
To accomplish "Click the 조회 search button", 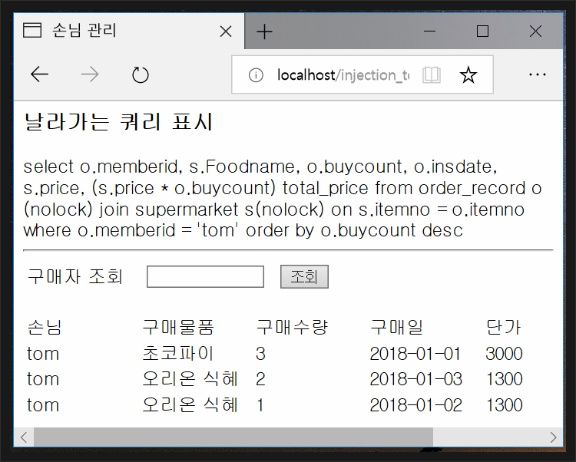I will pos(304,277).
